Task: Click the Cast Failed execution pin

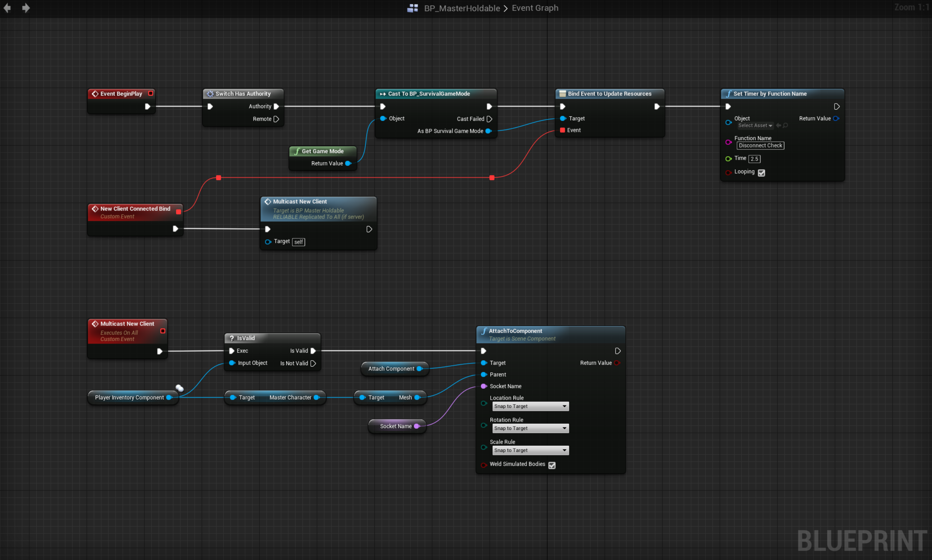Action: point(490,119)
